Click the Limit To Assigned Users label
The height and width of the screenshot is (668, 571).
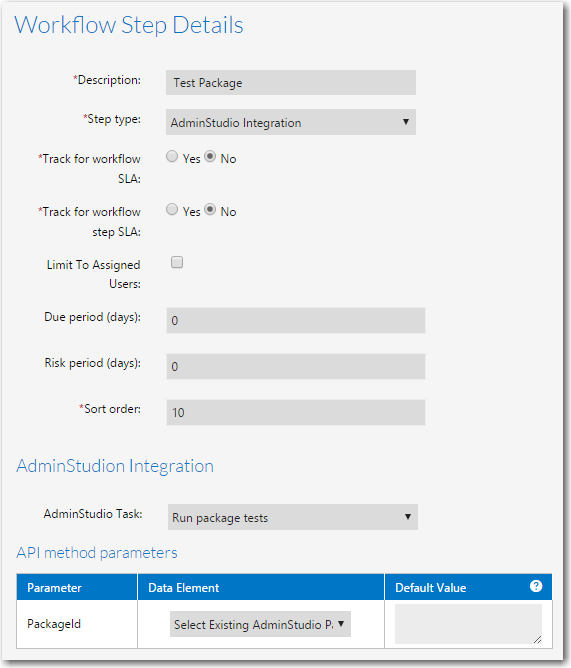[94, 274]
